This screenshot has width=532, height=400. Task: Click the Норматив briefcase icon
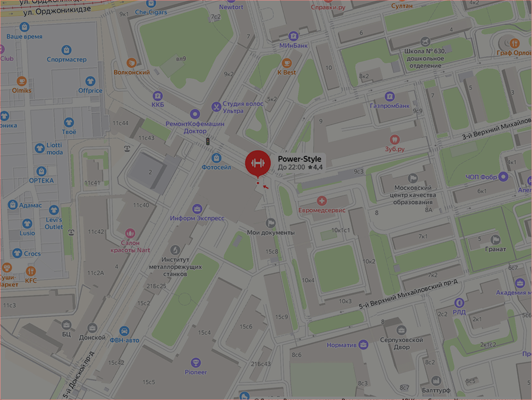click(363, 345)
